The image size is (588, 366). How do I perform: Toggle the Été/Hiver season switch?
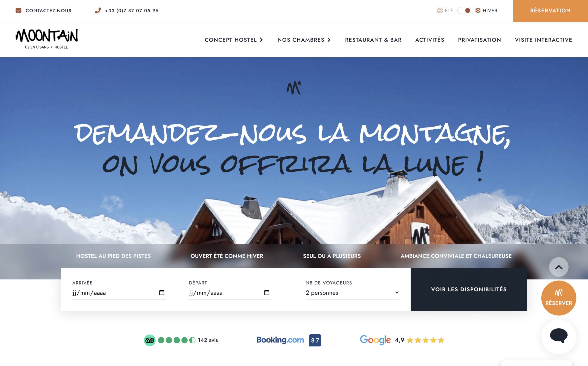pyautogui.click(x=464, y=10)
